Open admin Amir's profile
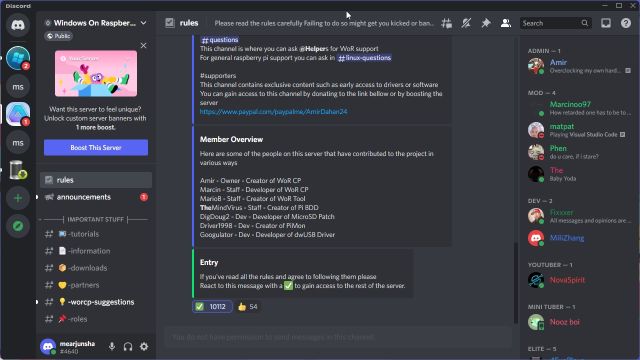The image size is (640, 360). point(579,66)
